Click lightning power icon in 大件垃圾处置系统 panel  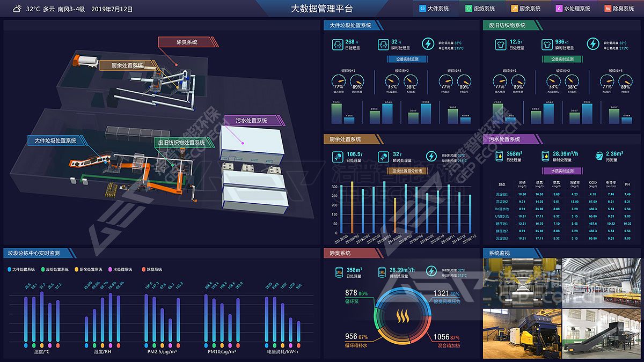pos(429,44)
